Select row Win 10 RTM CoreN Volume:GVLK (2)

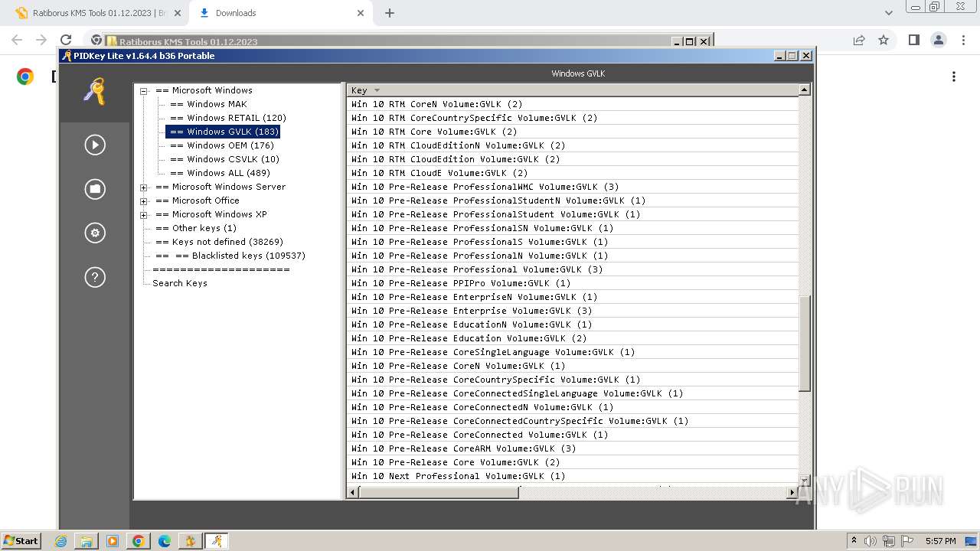(x=573, y=104)
